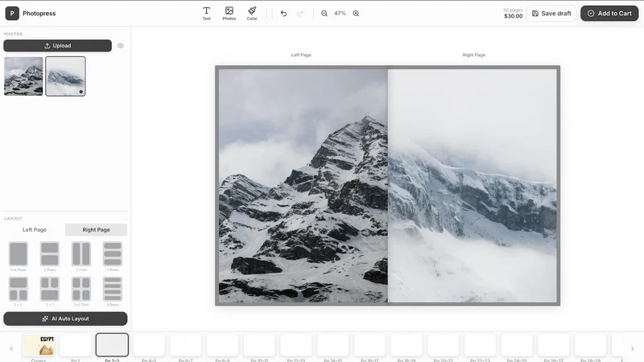The image size is (644, 362).
Task: Open the Pg 20-21 spread thumbnail
Action: 444,345
